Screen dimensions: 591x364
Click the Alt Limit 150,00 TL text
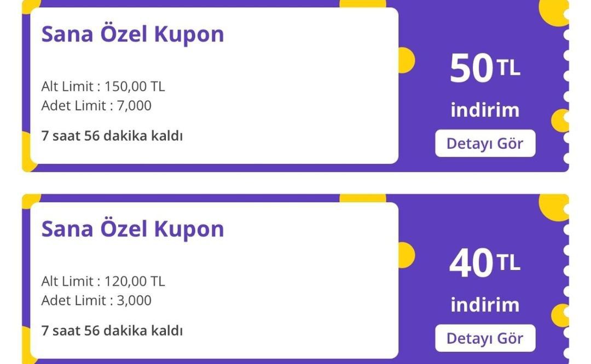tap(104, 86)
